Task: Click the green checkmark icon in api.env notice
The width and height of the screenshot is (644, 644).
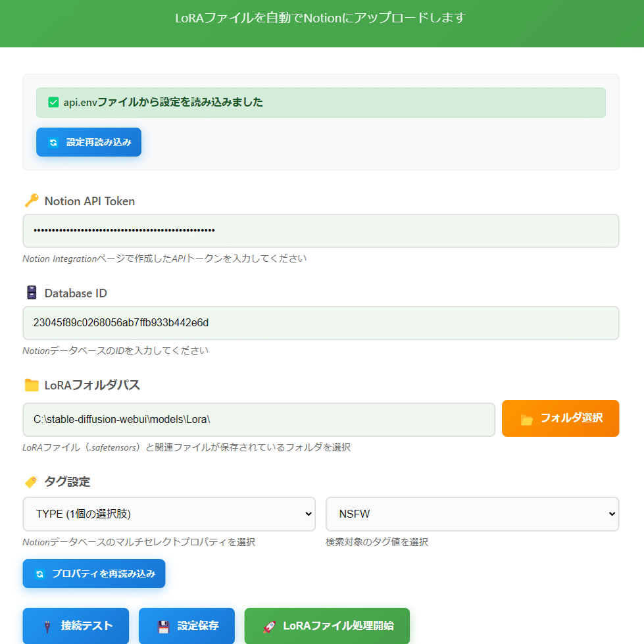Action: 53,102
